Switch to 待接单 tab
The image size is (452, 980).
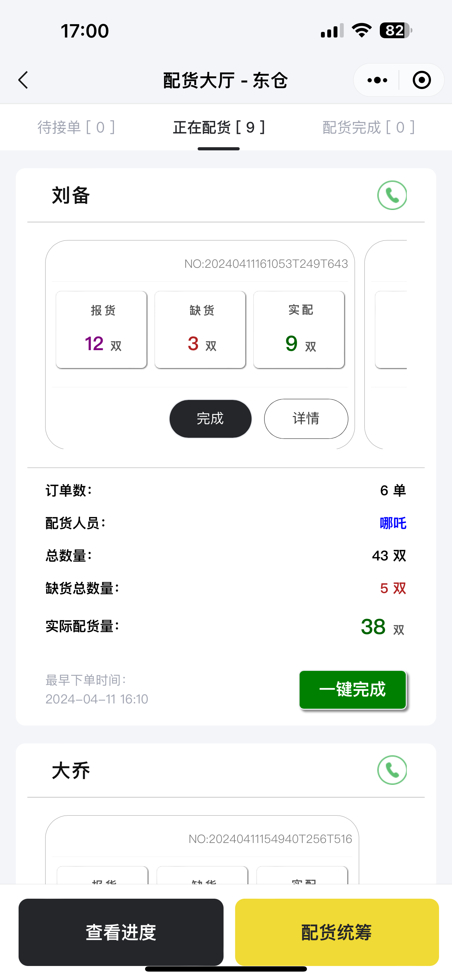point(76,128)
